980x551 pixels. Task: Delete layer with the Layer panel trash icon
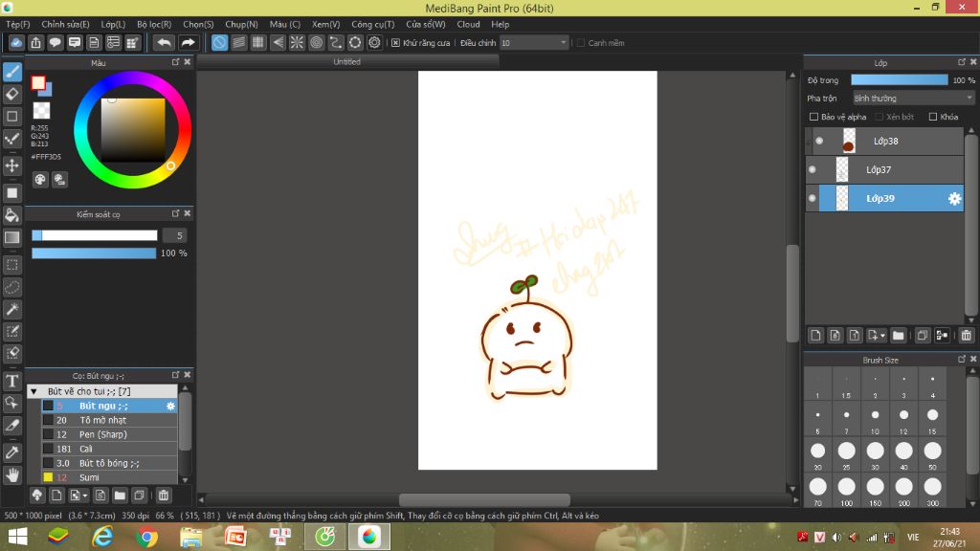[967, 336]
